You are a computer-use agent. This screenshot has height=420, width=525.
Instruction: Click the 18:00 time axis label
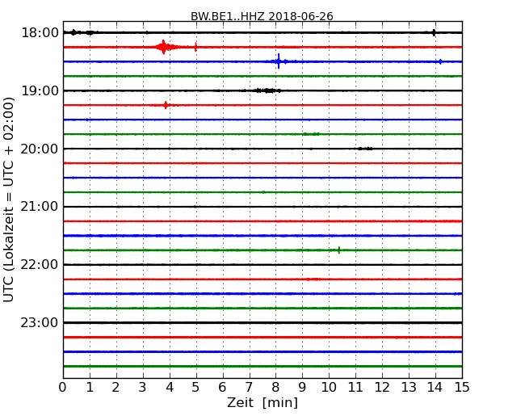coord(40,33)
